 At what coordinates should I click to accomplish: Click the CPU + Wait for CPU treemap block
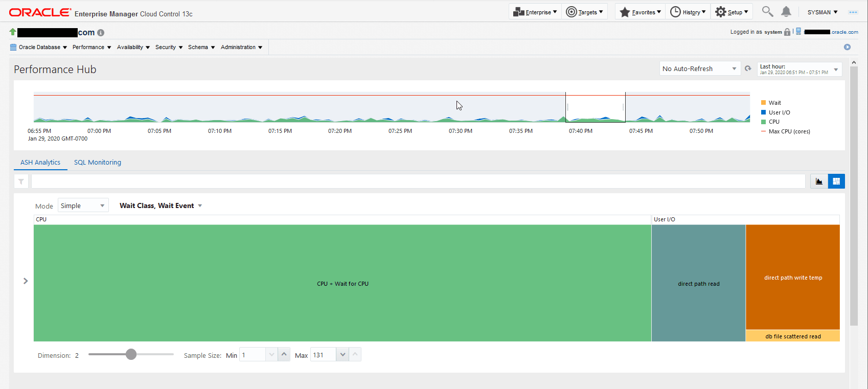click(342, 283)
